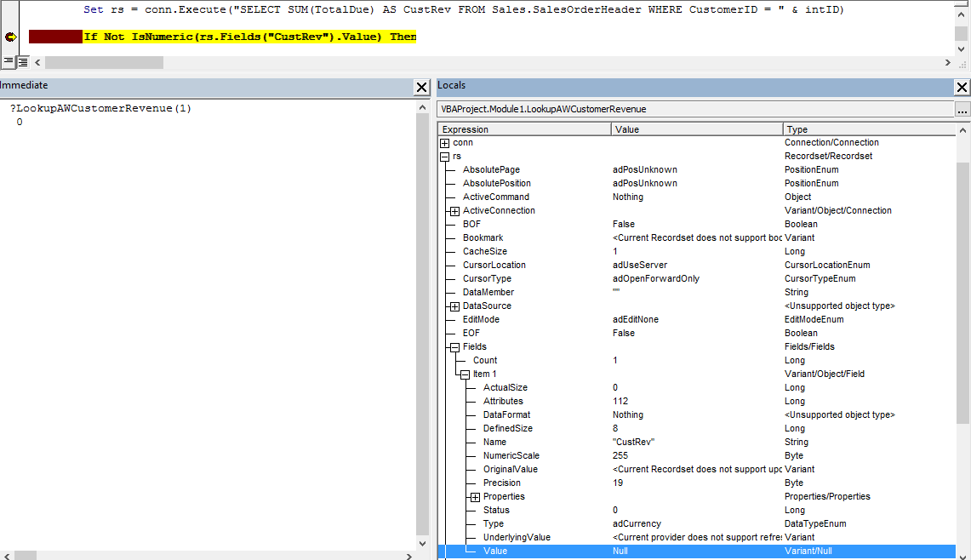Click the Type column header
The width and height of the screenshot is (971, 560).
865,129
